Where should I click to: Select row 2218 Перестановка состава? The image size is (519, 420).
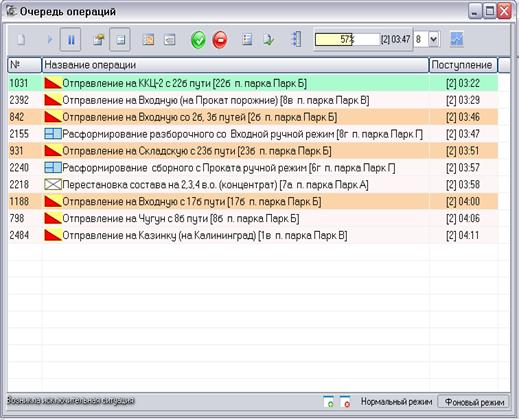click(253, 185)
